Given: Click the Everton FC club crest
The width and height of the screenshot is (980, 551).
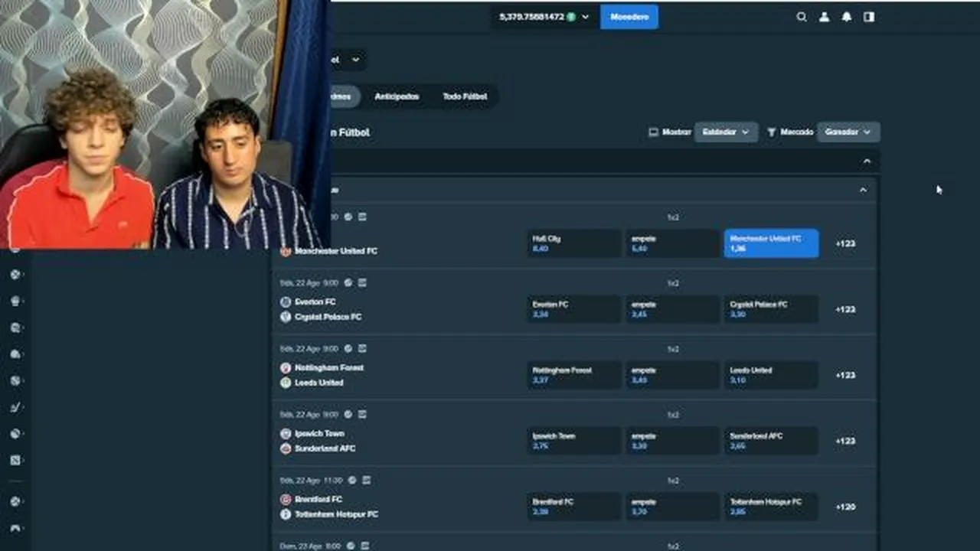Looking at the screenshot, I should [286, 302].
